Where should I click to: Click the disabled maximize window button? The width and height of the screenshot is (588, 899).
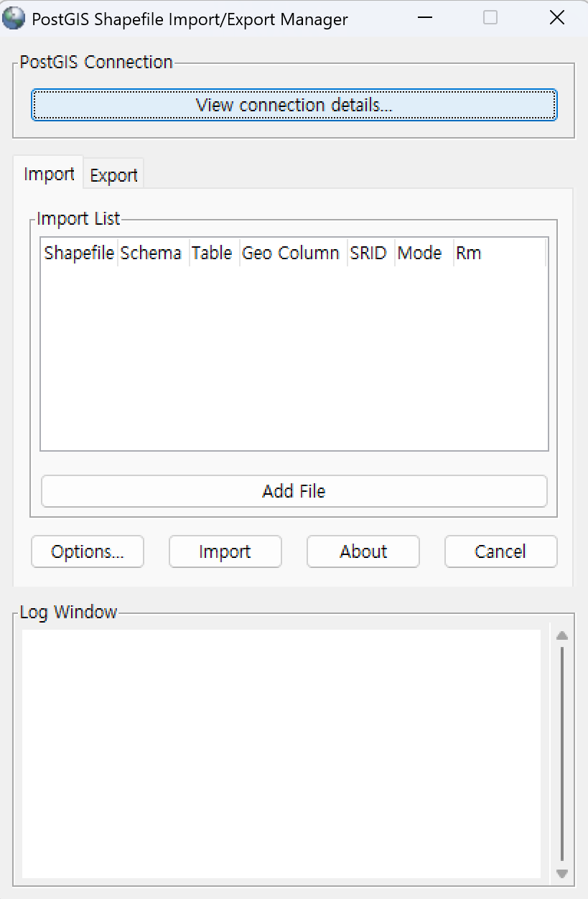(x=490, y=18)
